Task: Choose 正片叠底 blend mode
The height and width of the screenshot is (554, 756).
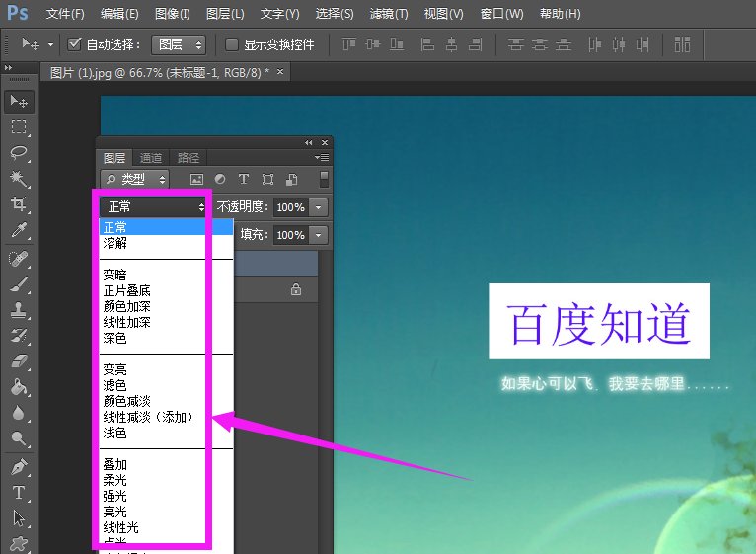Action: point(166,290)
